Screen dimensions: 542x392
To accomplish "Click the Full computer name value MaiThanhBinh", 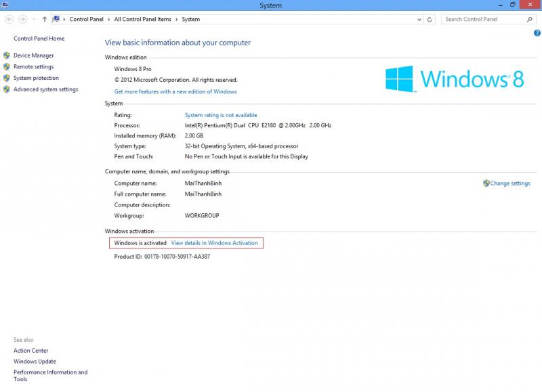I will point(203,194).
